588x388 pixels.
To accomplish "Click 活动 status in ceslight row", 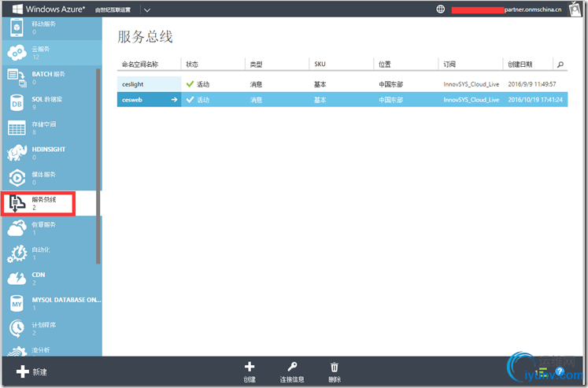I will (203, 84).
